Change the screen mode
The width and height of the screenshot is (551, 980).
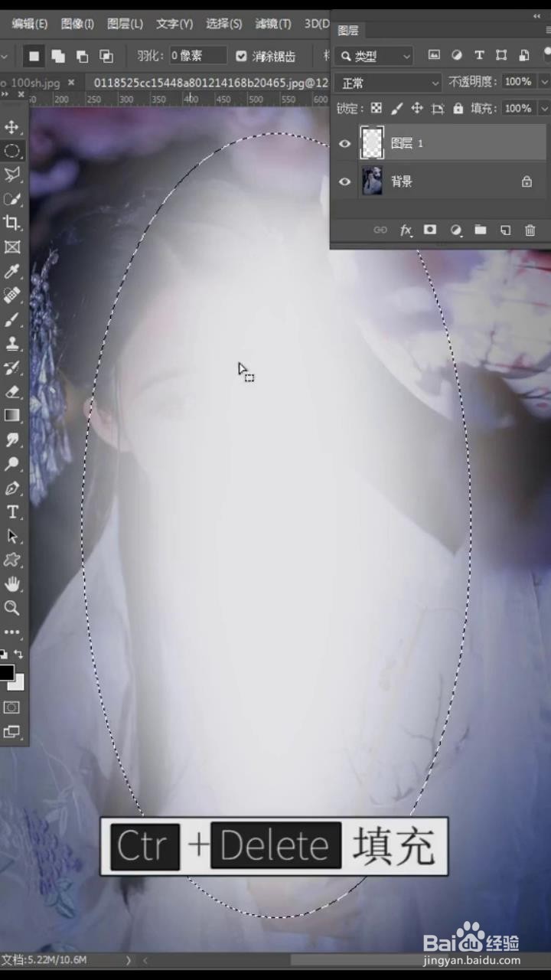pyautogui.click(x=12, y=732)
